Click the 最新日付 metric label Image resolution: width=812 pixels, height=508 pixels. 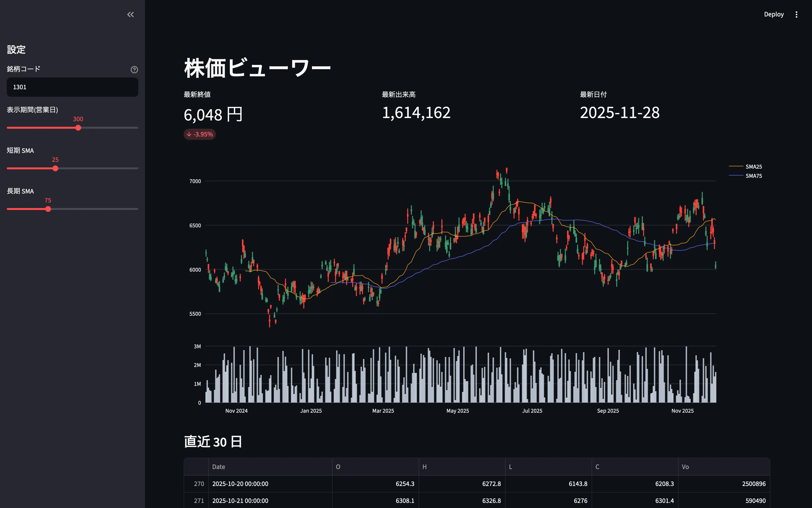[594, 94]
